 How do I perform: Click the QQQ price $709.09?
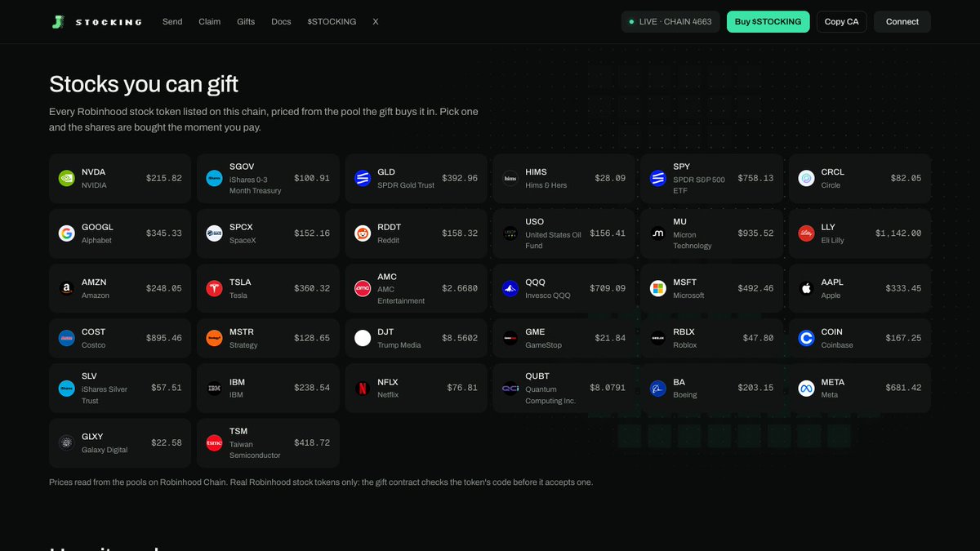(608, 288)
